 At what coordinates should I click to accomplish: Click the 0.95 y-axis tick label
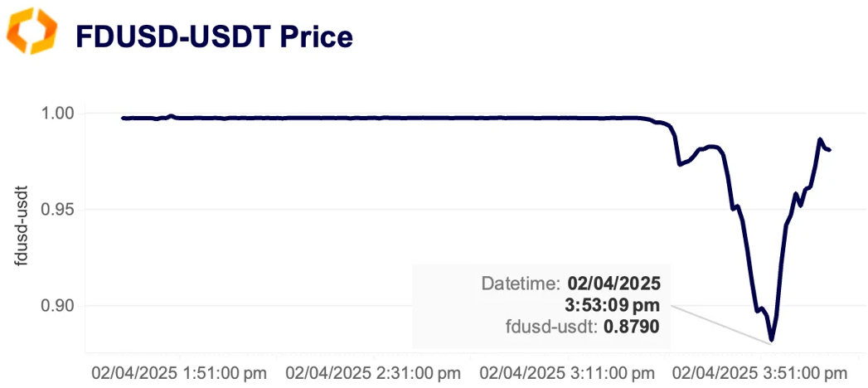58,210
